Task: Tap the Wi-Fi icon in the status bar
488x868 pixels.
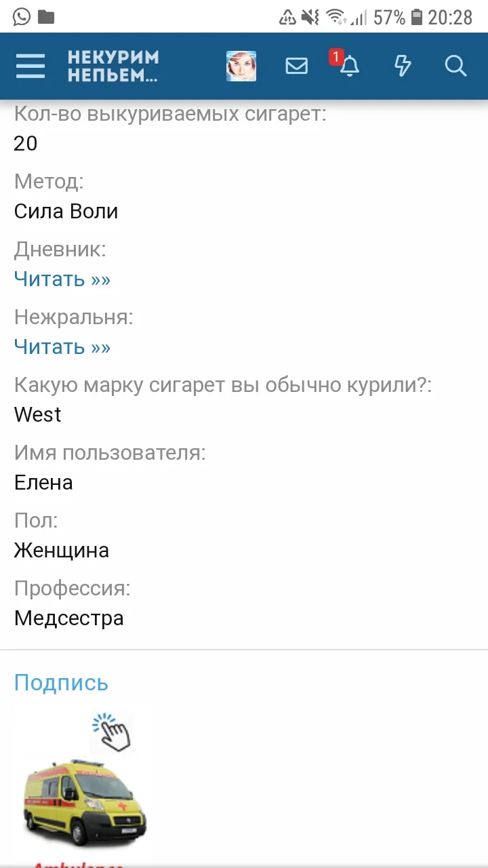Action: [x=334, y=17]
